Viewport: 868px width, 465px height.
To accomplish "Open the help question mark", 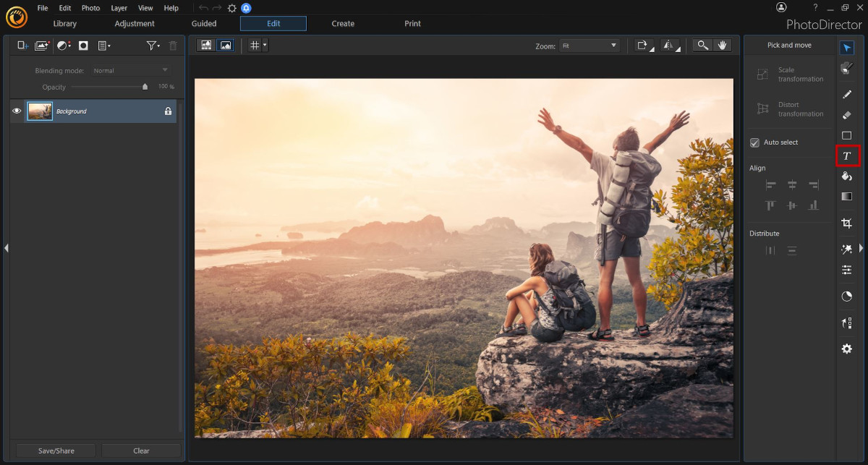I will click(815, 7).
